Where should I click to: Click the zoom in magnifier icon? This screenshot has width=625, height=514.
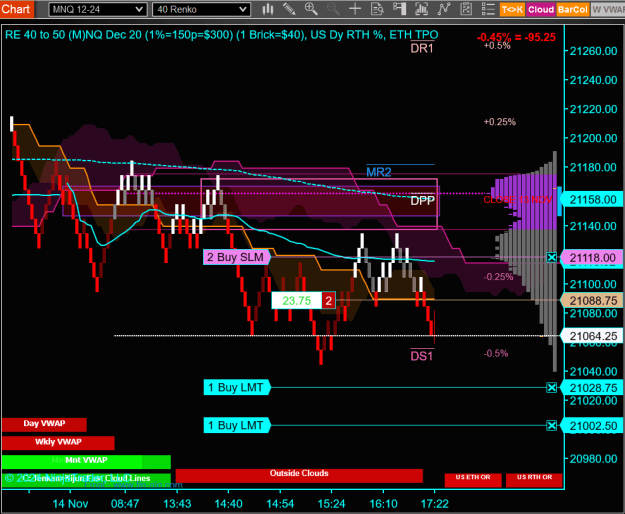pyautogui.click(x=311, y=9)
